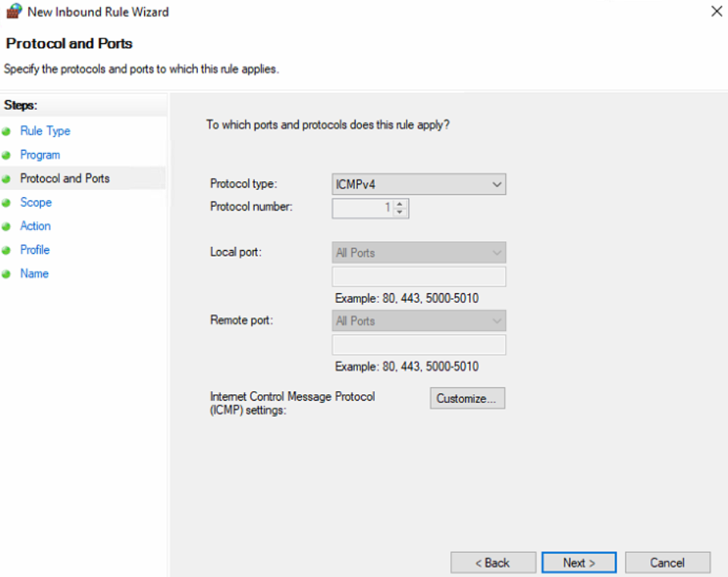Increase protocol number with up arrow
The height and width of the screenshot is (577, 728).
(400, 204)
